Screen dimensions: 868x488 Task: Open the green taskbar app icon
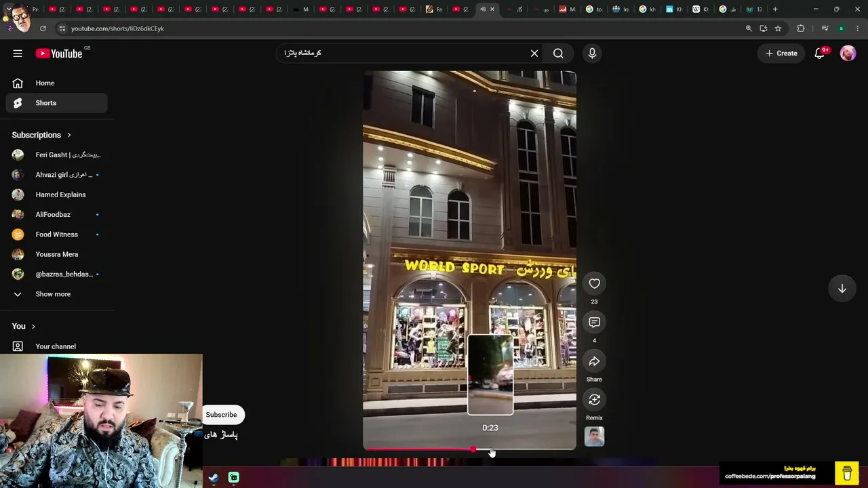point(233,478)
